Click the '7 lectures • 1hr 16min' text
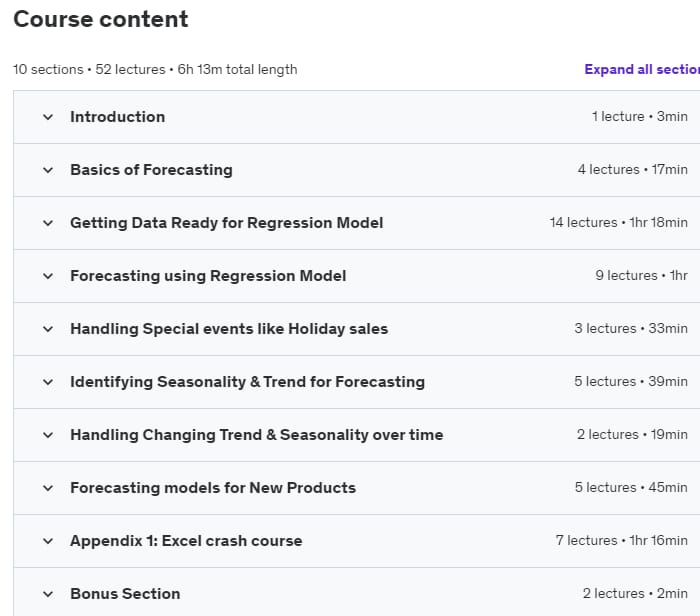Viewport: 700px width, 616px height. coord(622,541)
